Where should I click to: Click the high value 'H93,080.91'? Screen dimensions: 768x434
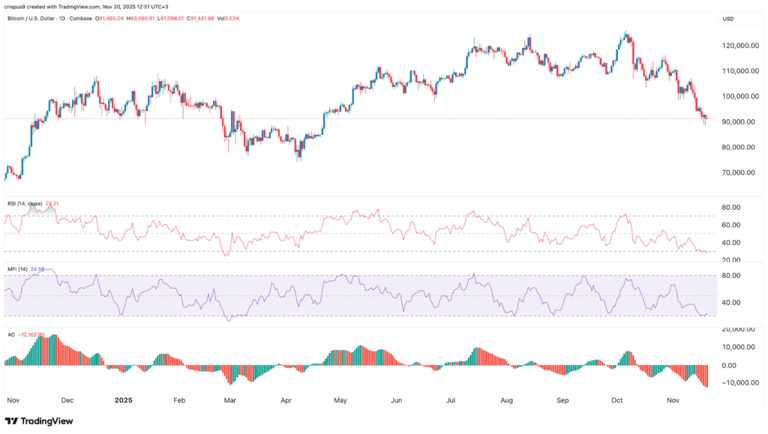coord(141,18)
